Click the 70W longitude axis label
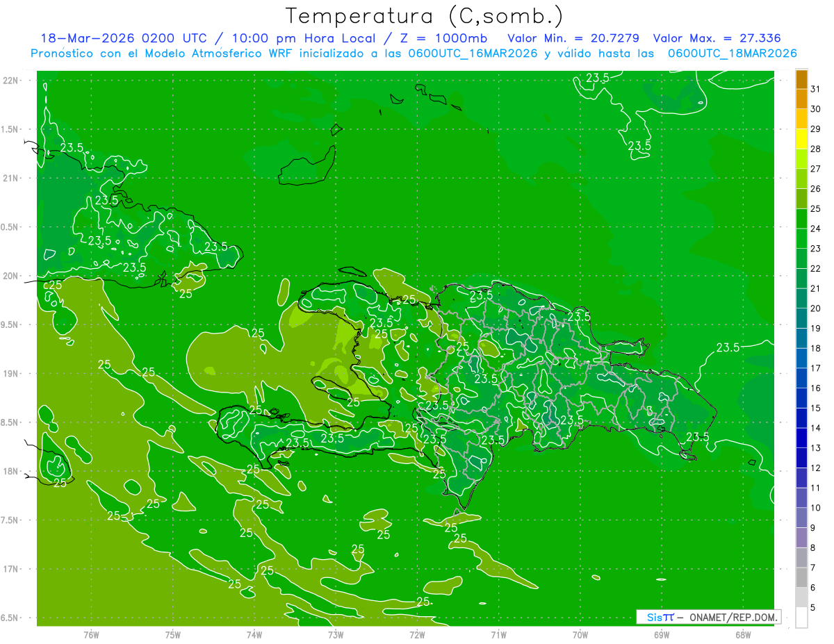Image resolution: width=834 pixels, height=644 pixels. 580,634
